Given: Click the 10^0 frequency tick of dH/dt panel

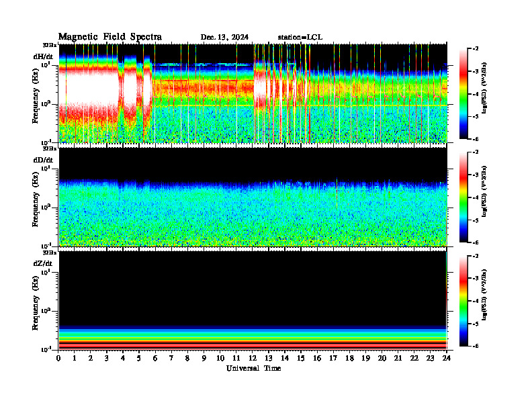Looking at the screenshot, I should [46, 103].
